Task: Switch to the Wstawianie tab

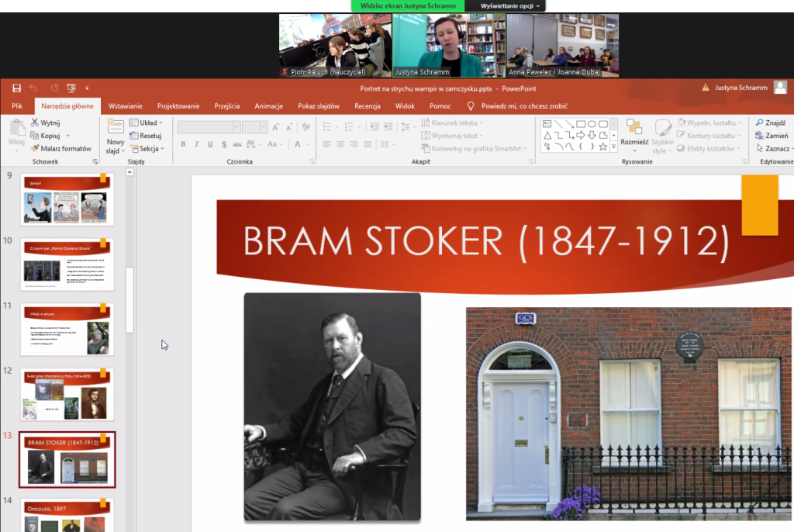Action: click(125, 106)
